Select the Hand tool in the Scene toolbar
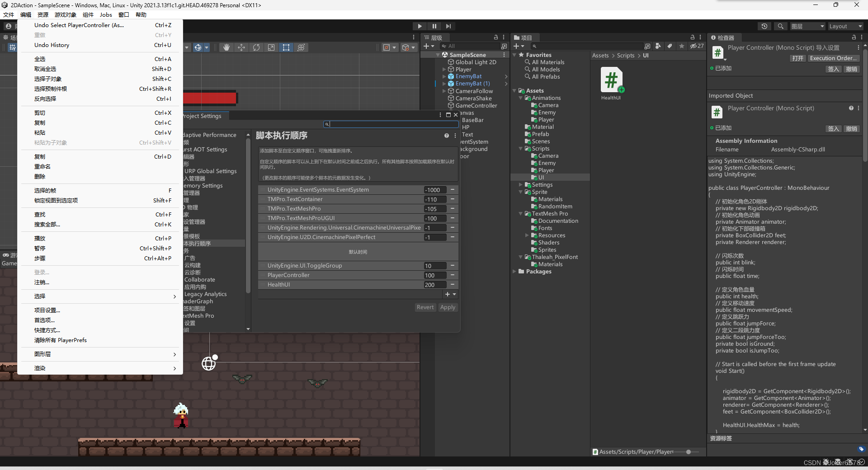This screenshot has width=868, height=470. pyautogui.click(x=226, y=47)
